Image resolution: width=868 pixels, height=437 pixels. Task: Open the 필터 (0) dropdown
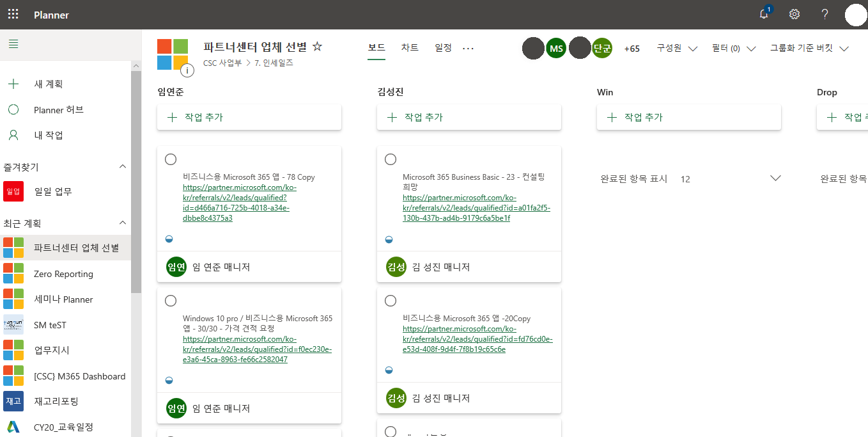734,49
